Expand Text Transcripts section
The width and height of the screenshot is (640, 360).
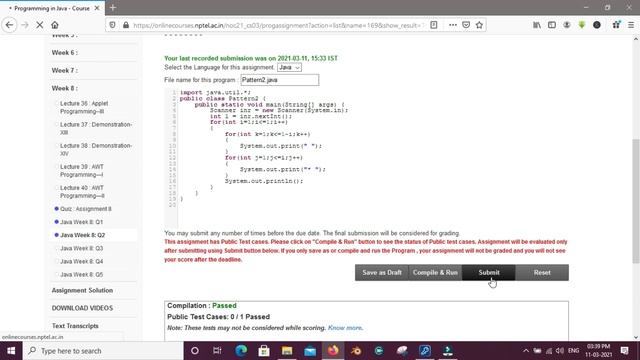pos(75,326)
